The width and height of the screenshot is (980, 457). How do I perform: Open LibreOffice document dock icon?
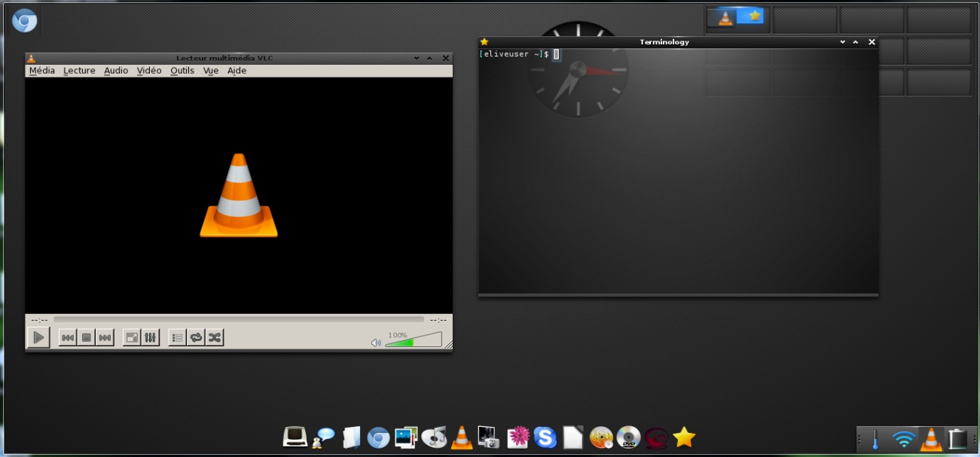pyautogui.click(x=573, y=437)
